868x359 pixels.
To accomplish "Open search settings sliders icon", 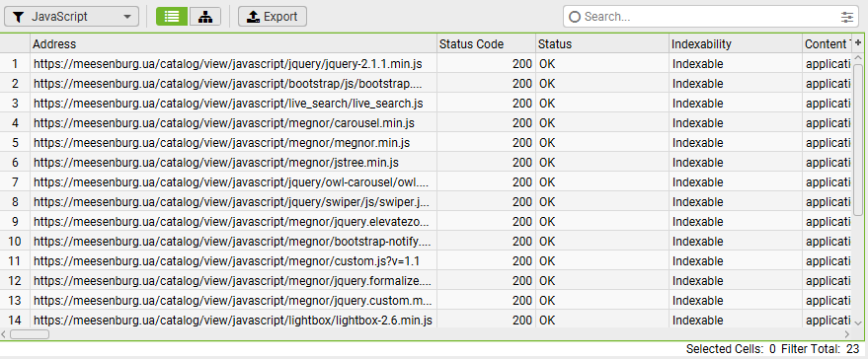I will (x=847, y=17).
